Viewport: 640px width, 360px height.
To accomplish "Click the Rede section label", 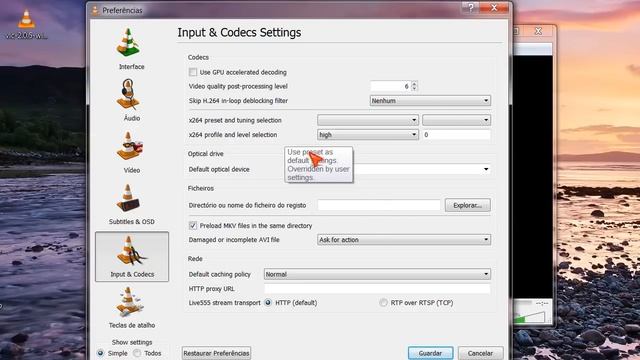I will coord(195,259).
